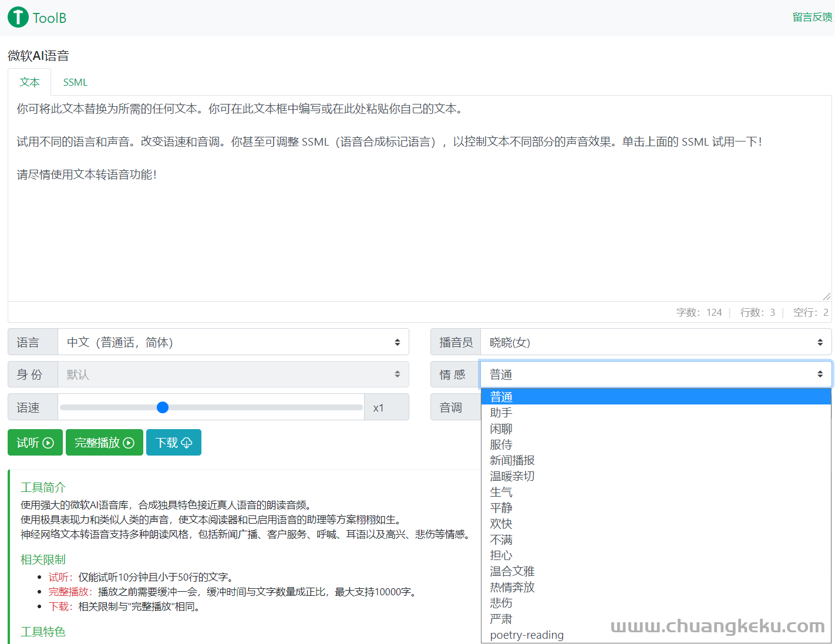Select poetry-reading emotion option
This screenshot has height=644, width=835.
(656, 635)
